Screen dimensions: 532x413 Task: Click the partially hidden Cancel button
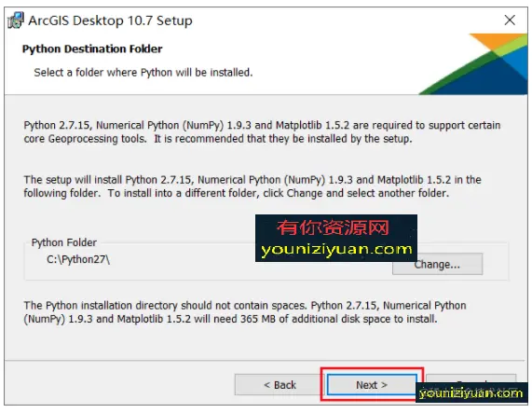pos(471,379)
